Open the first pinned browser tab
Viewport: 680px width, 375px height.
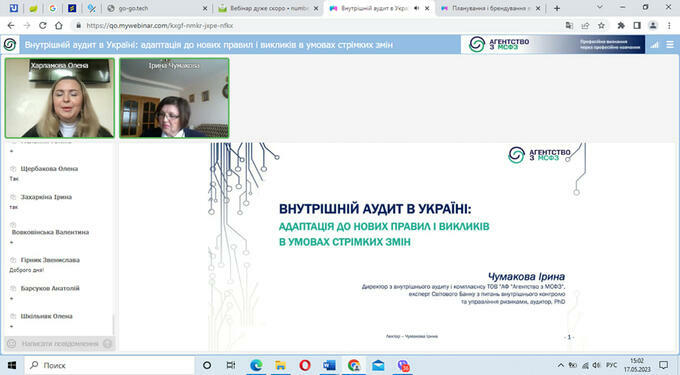coord(14,8)
